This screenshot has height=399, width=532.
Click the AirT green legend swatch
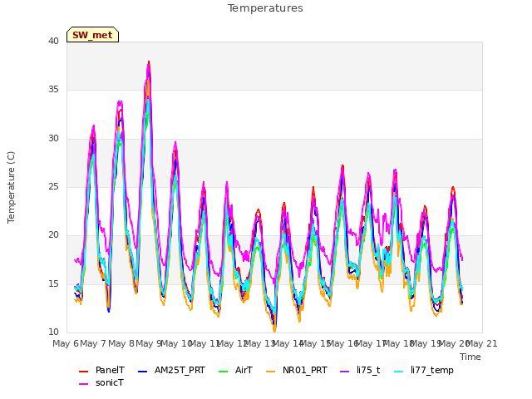[224, 372]
